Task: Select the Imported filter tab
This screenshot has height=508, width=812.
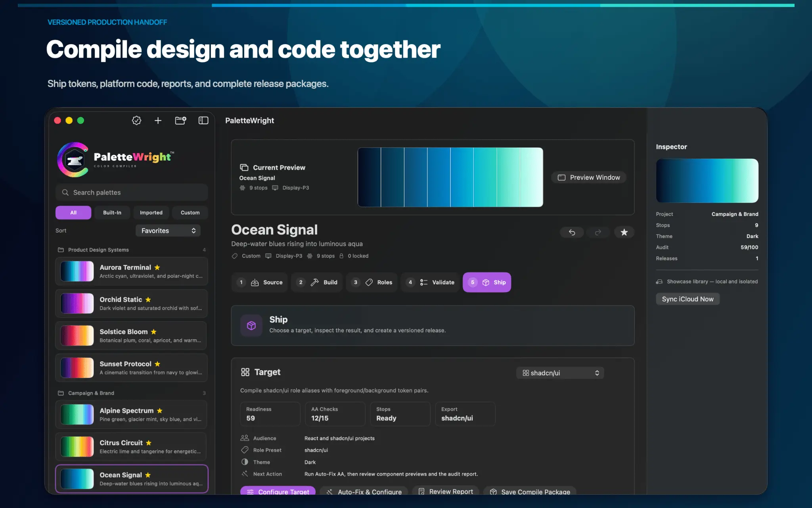Action: tap(151, 213)
